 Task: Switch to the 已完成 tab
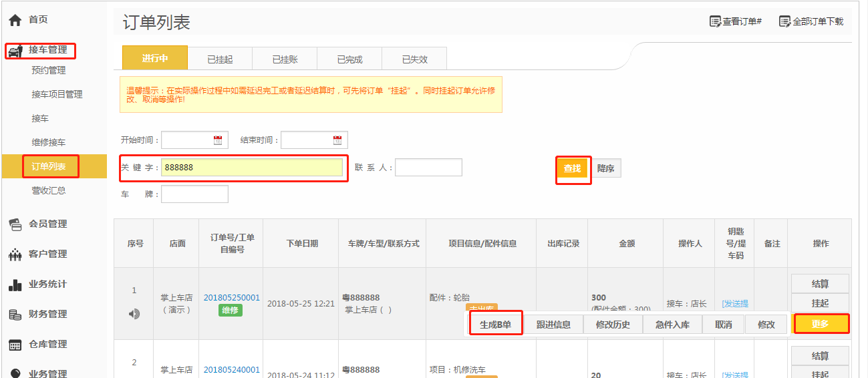349,59
